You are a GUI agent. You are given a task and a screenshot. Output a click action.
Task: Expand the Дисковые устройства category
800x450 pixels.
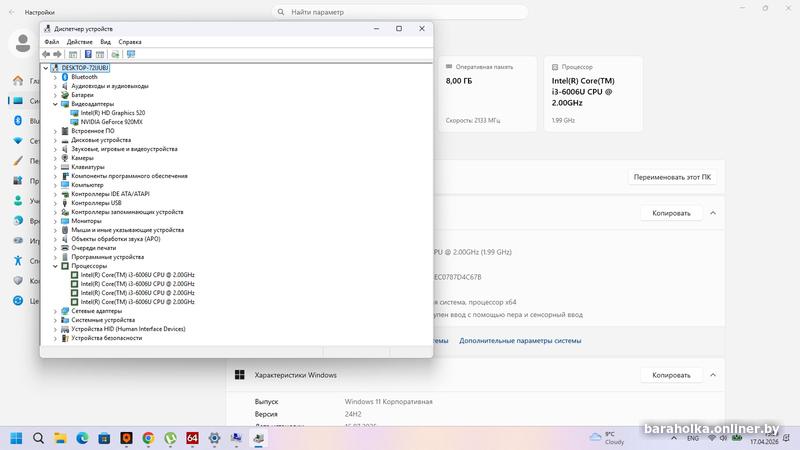[55, 140]
